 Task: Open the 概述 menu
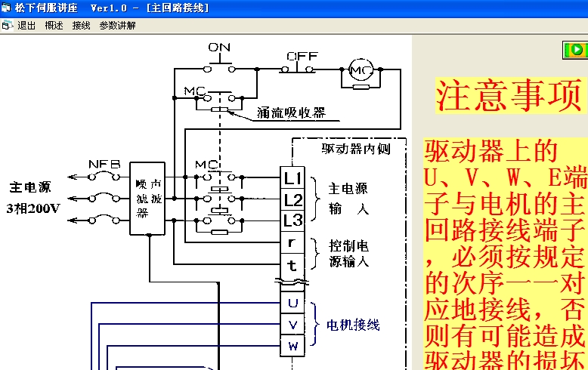pyautogui.click(x=54, y=25)
